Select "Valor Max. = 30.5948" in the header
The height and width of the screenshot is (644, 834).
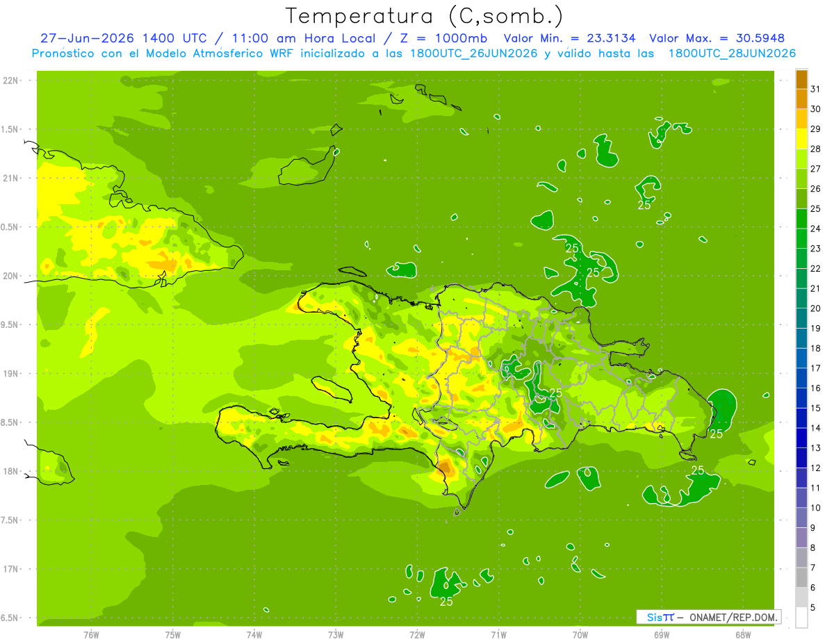[717, 38]
